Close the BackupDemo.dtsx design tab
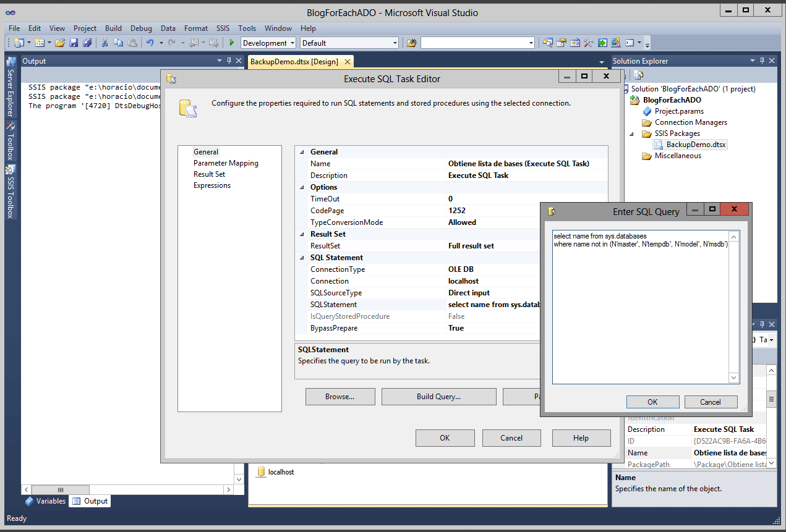This screenshot has width=786, height=532. click(x=347, y=62)
